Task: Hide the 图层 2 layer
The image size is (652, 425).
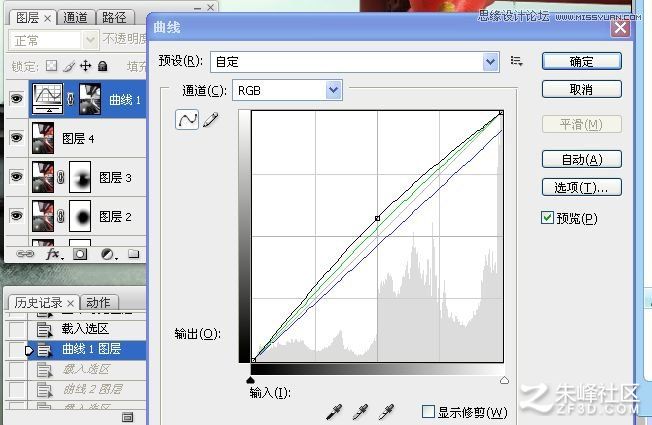Action: point(17,215)
